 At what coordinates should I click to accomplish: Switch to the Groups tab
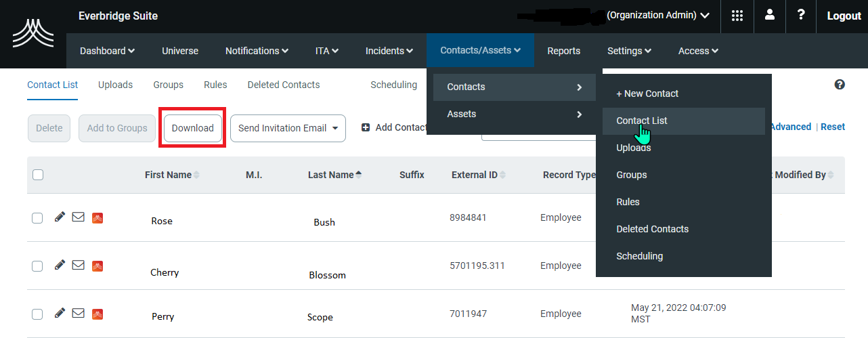coord(168,85)
